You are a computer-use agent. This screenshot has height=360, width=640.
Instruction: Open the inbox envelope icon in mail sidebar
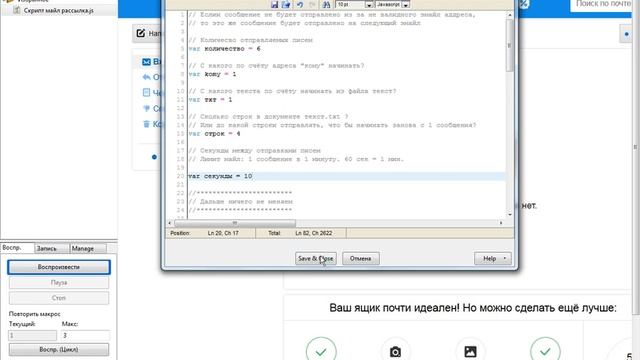(147, 62)
